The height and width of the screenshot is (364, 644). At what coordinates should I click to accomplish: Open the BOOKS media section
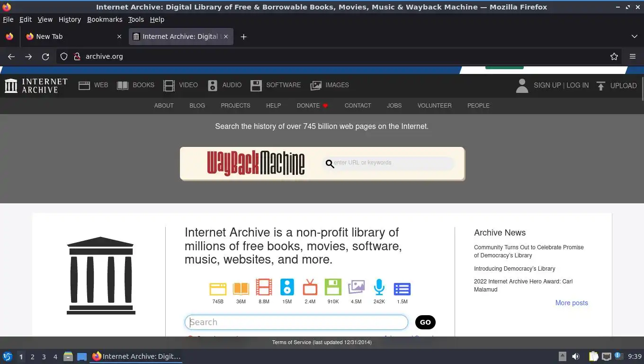(135, 85)
